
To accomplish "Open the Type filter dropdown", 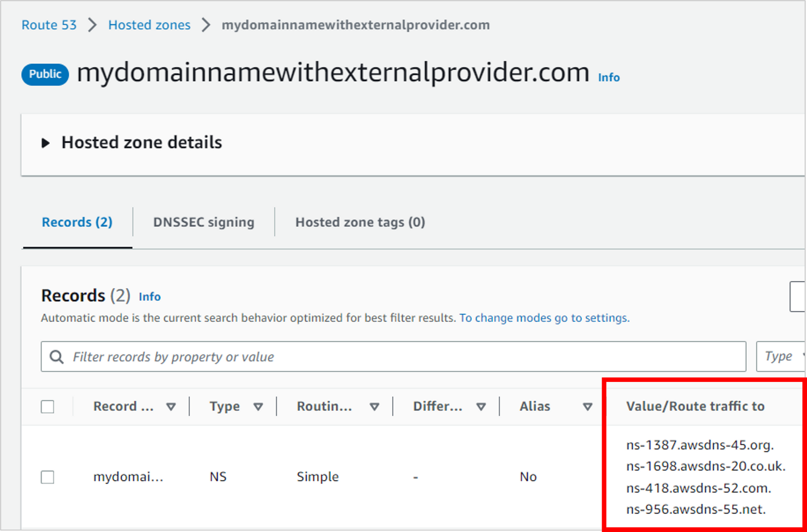I will [x=780, y=357].
